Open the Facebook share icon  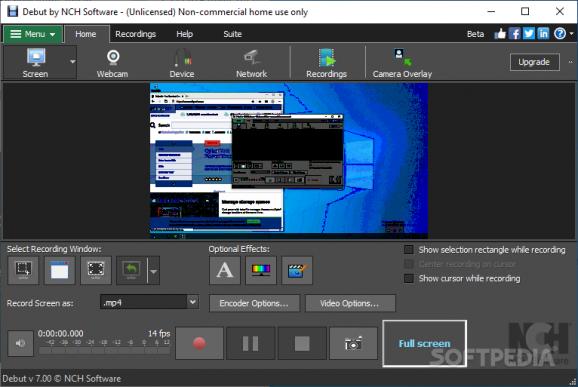point(515,34)
